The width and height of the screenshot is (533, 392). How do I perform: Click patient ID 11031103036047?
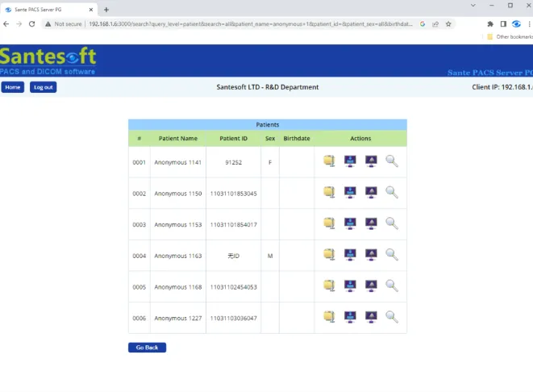pyautogui.click(x=234, y=319)
